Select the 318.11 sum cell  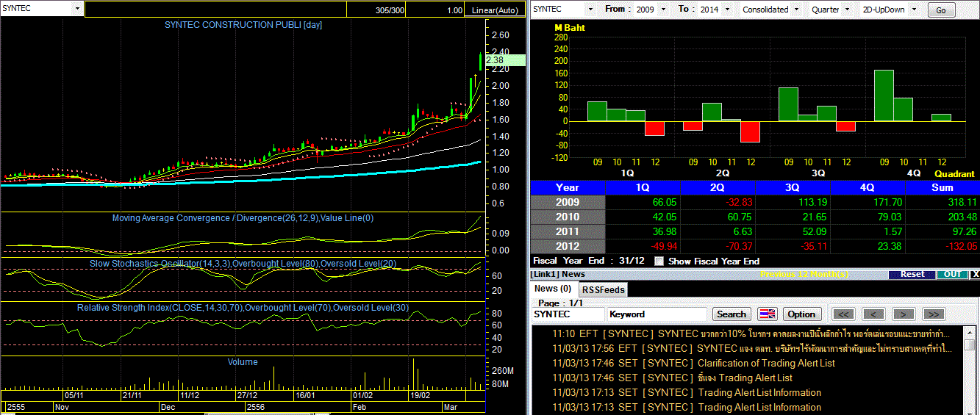(943, 202)
